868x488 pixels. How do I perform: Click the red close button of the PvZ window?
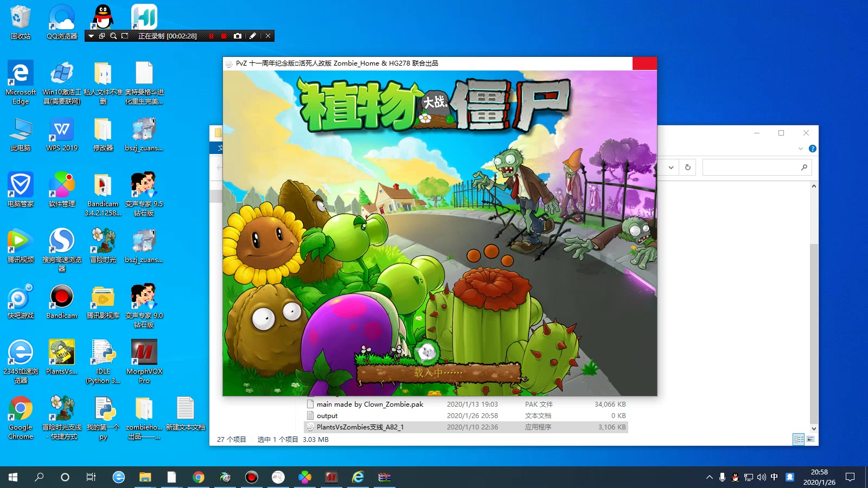[x=644, y=63]
